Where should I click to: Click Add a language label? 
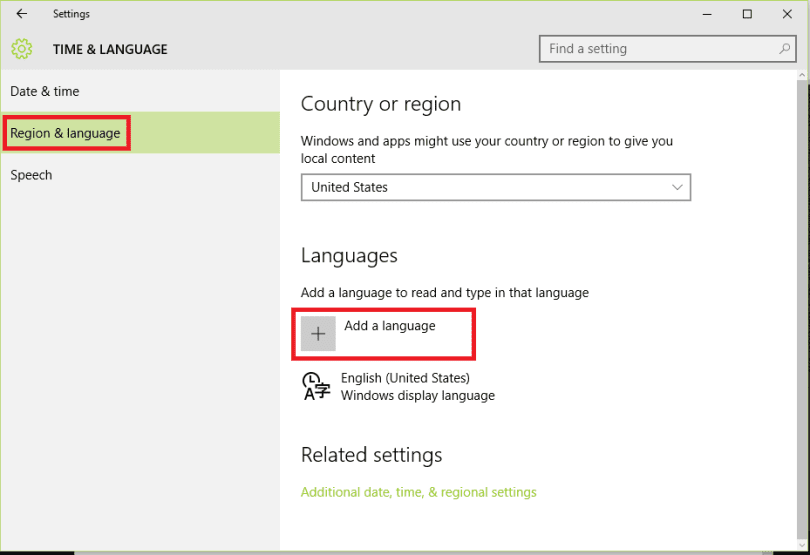click(x=390, y=326)
